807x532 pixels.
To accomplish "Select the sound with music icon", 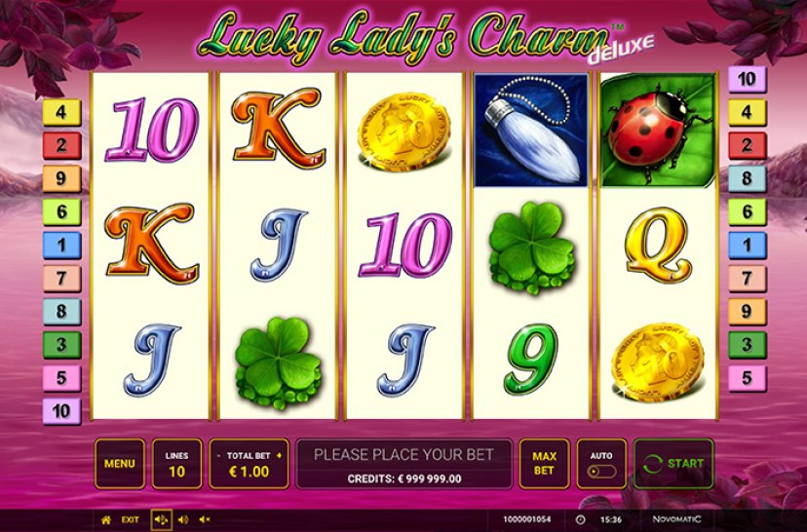I will click(x=161, y=519).
